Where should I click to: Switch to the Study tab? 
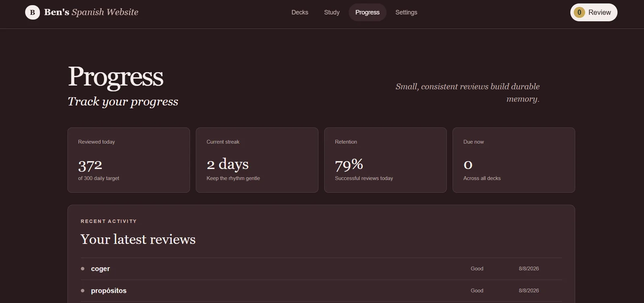coord(332,12)
